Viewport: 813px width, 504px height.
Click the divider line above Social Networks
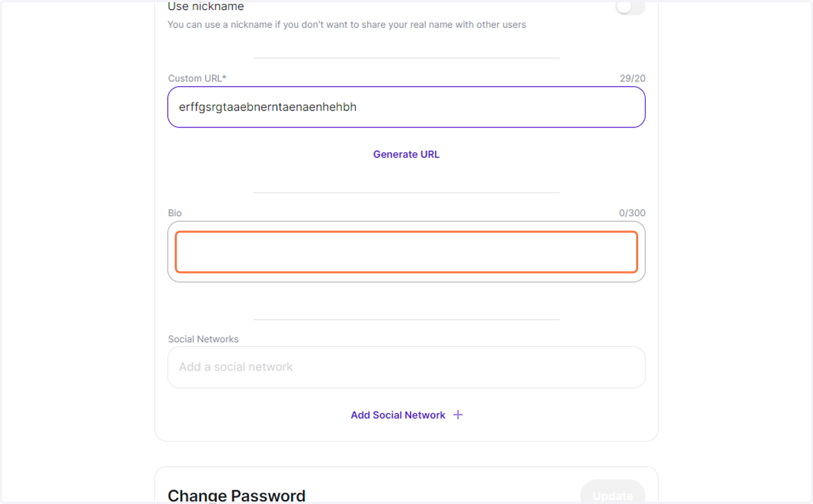pyautogui.click(x=406, y=319)
